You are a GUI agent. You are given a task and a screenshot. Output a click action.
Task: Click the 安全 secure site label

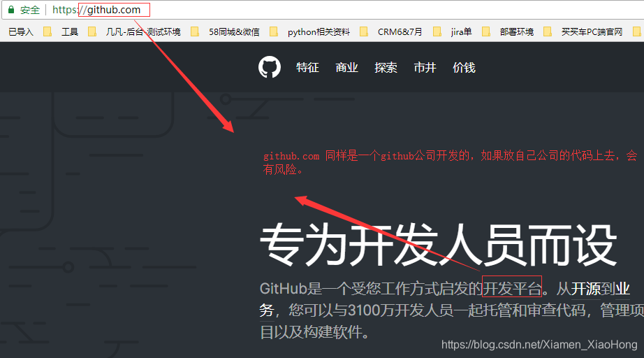click(29, 10)
